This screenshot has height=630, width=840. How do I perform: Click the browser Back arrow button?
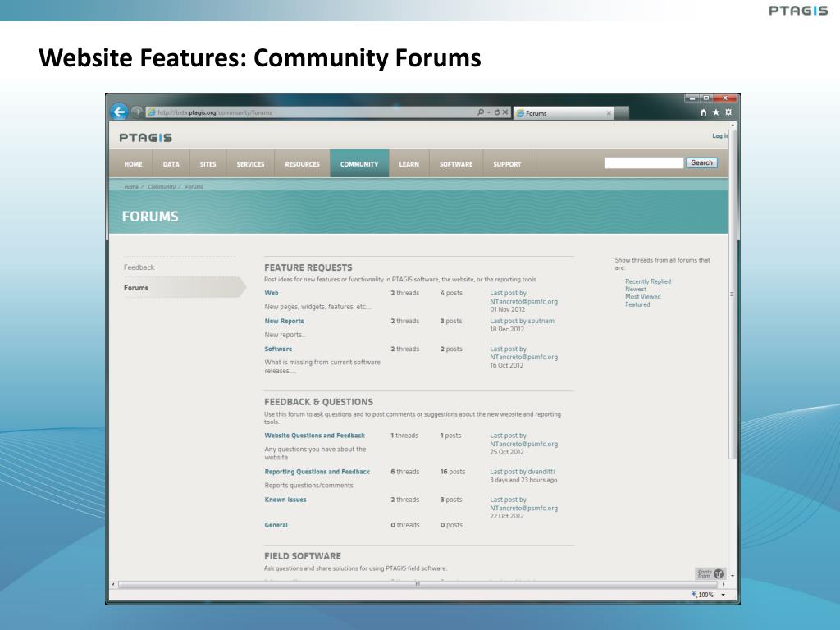[x=119, y=112]
